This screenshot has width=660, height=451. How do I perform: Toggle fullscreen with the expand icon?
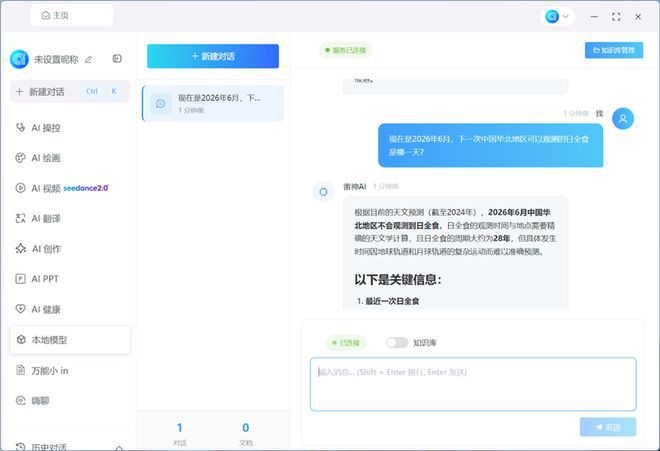point(616,16)
